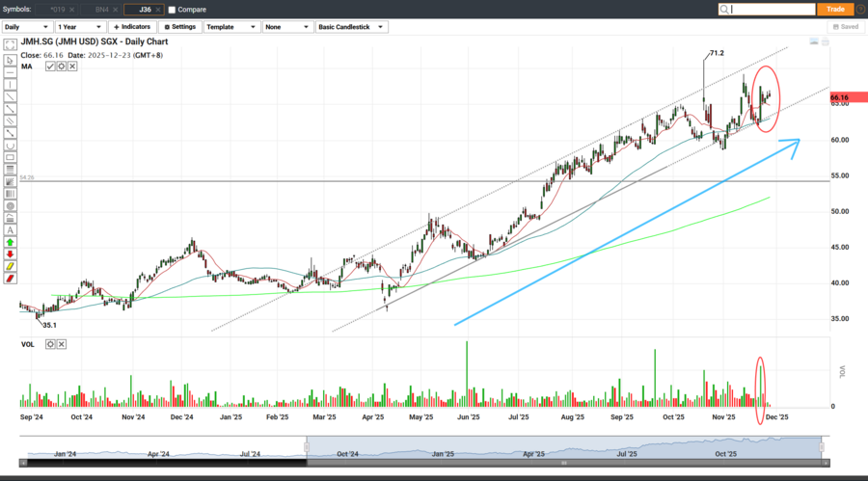Screen dimensions: 868x481
Task: Select the red down arrow marker tool
Action: (10, 254)
